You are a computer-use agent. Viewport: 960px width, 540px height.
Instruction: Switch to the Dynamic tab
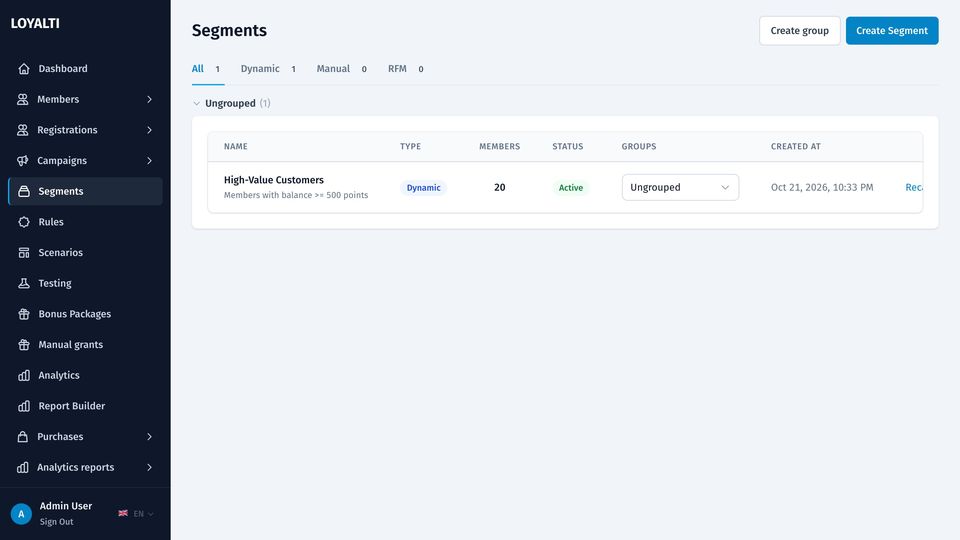coord(268,69)
